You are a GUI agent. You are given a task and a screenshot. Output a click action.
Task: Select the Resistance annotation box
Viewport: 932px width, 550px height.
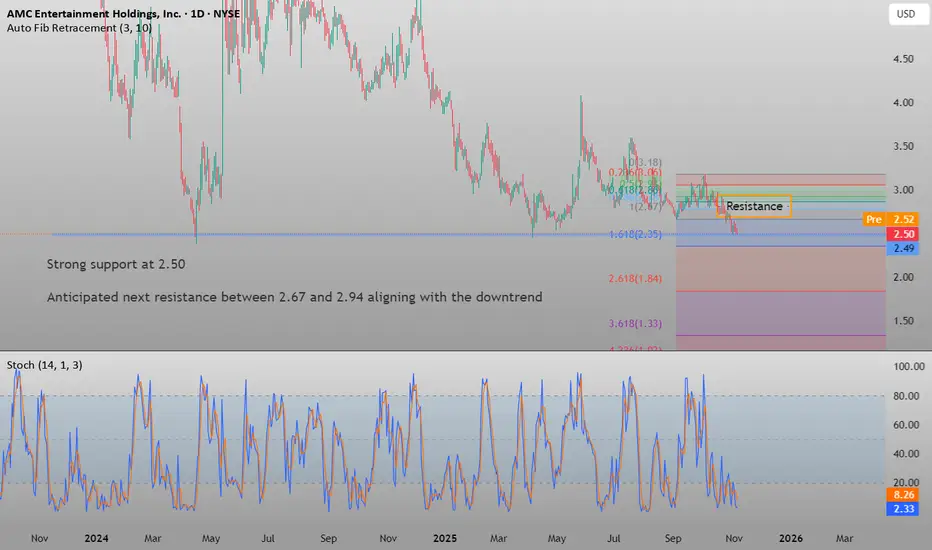pyautogui.click(x=754, y=206)
